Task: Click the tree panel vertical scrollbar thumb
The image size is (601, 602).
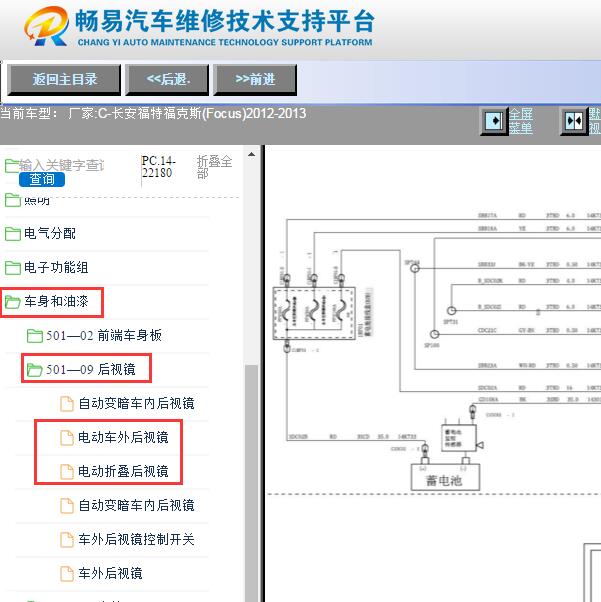Action: [252, 483]
